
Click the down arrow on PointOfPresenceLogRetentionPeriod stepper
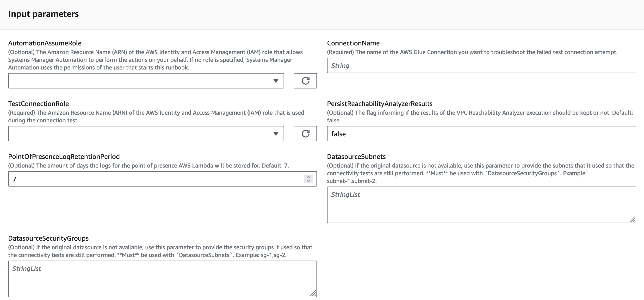point(308,181)
